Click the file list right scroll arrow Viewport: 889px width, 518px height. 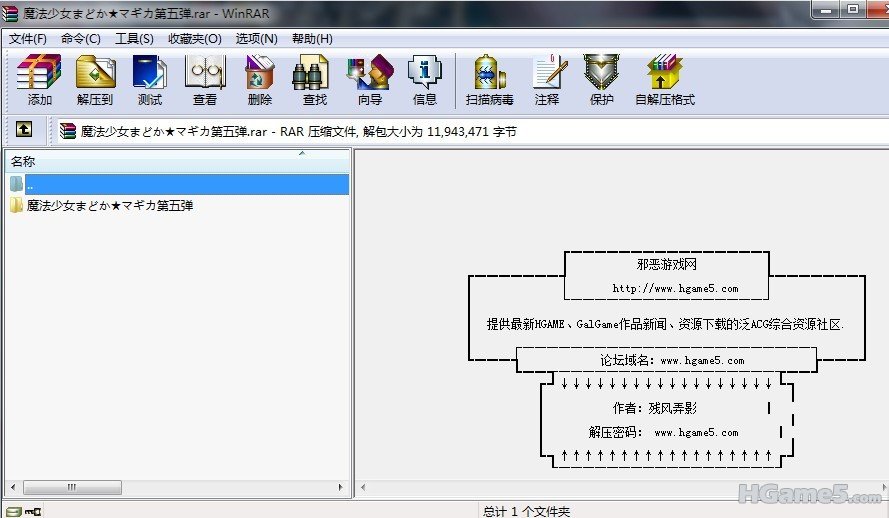pyautogui.click(x=340, y=487)
